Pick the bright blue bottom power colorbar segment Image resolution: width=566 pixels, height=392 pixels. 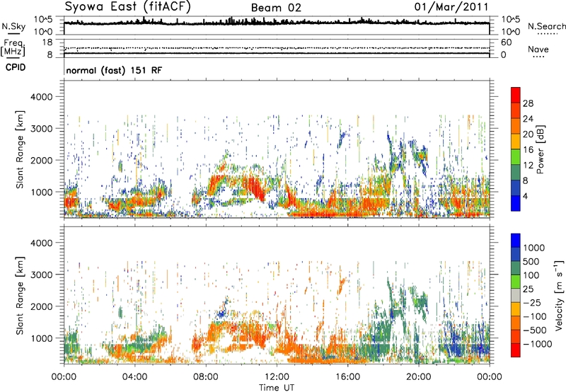coord(516,204)
